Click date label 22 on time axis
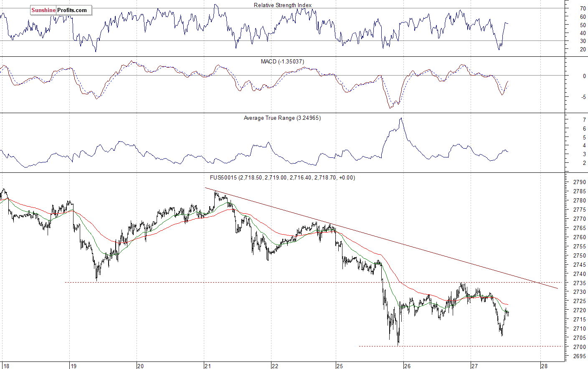This screenshot has width=588, height=369. tap(275, 366)
